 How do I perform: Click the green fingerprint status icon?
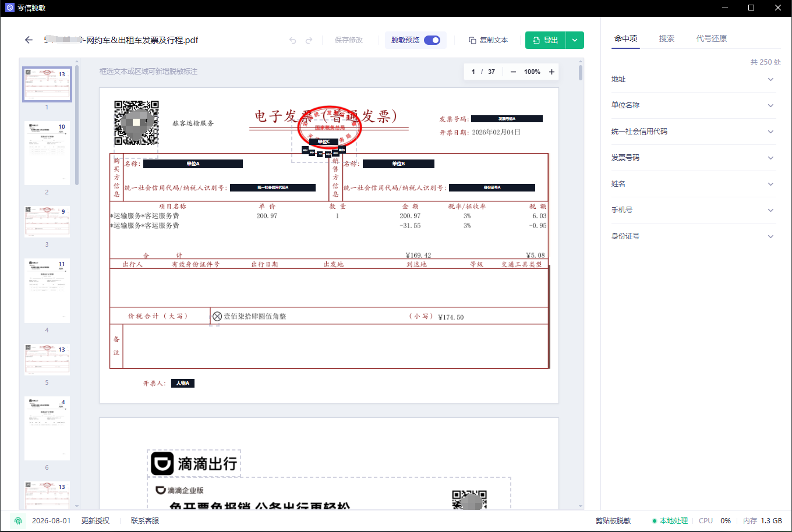18,521
